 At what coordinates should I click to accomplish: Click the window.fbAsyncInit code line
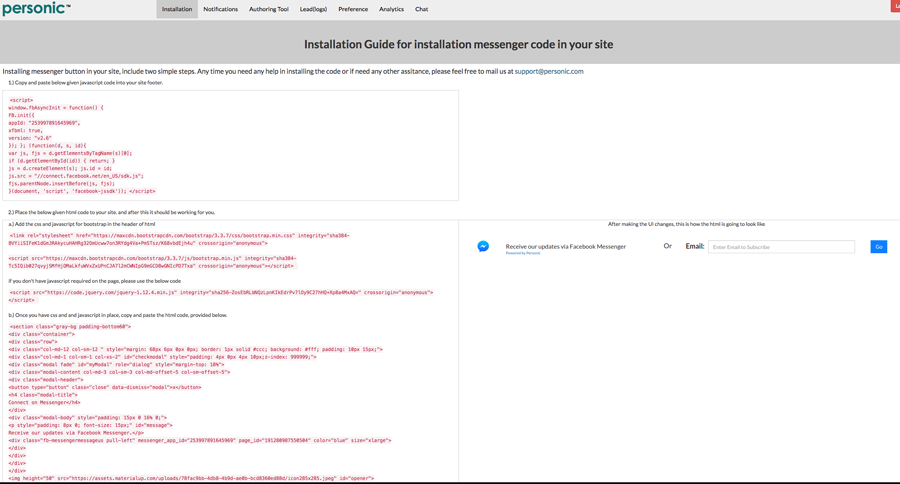(56, 107)
